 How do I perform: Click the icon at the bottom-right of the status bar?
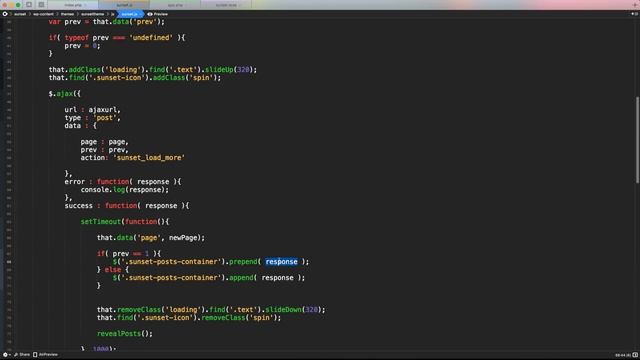pyautogui.click(x=635, y=355)
